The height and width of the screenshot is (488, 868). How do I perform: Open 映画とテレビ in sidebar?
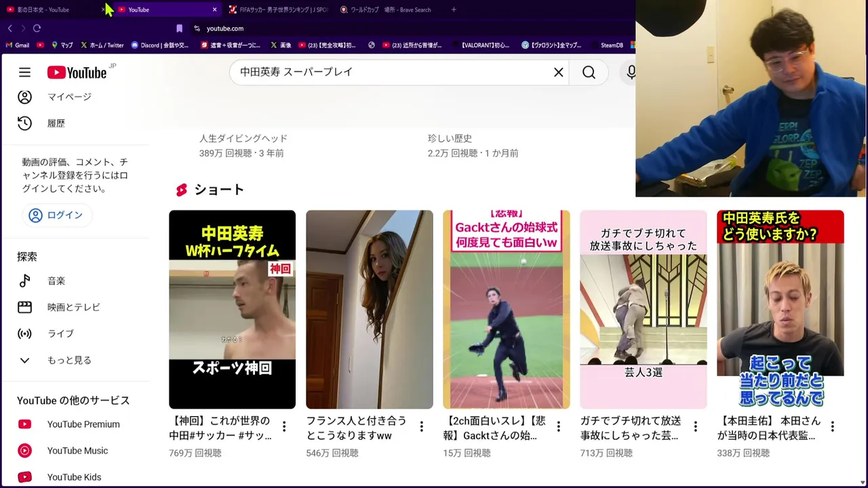pyautogui.click(x=75, y=307)
